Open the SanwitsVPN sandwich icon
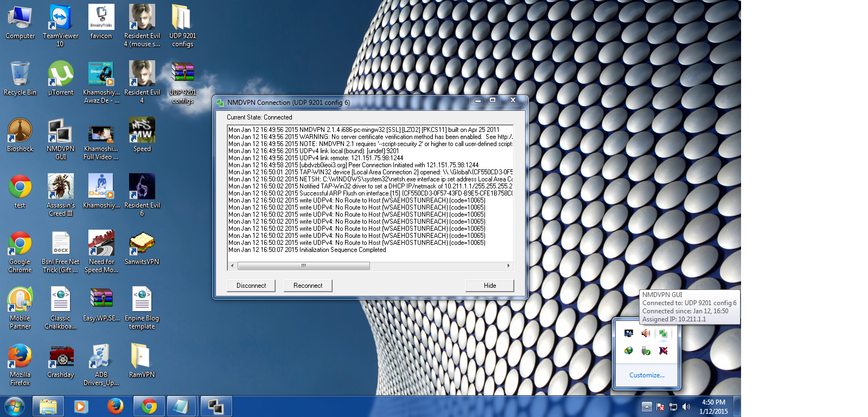This screenshot has width=868, height=417. coord(142,248)
